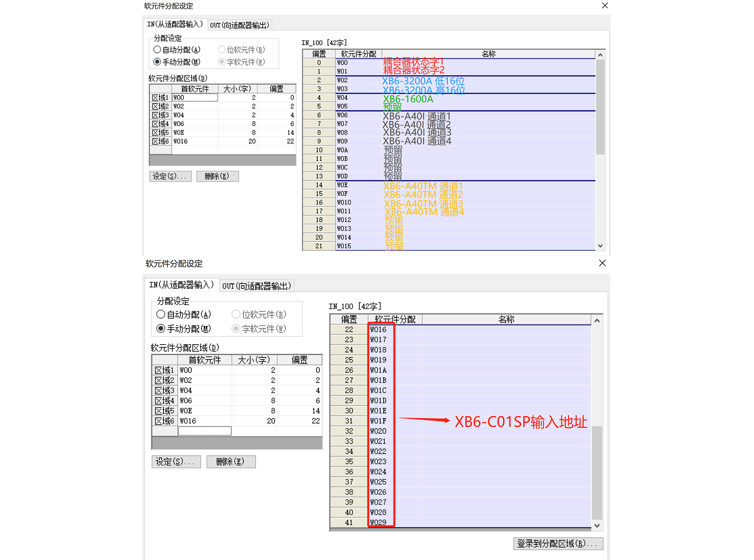Screen dimensions: 754x560
Task: Select 区域1 row header in lower dialog
Action: pyautogui.click(x=165, y=370)
